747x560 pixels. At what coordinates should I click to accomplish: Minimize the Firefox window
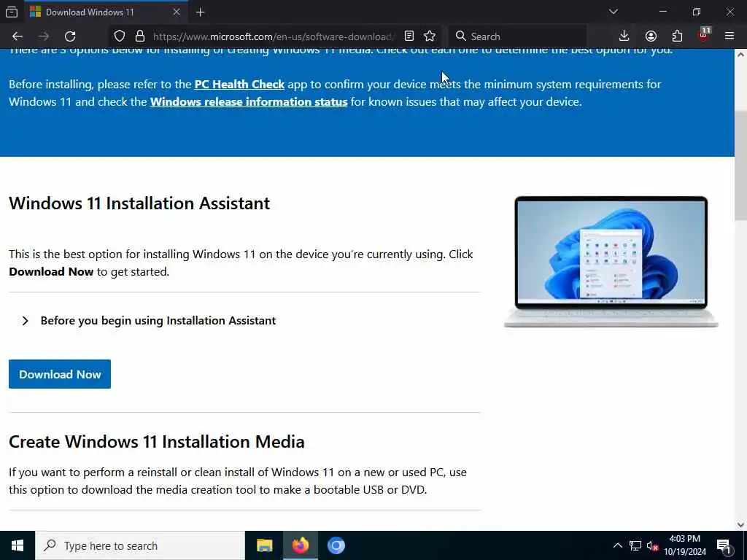click(662, 12)
